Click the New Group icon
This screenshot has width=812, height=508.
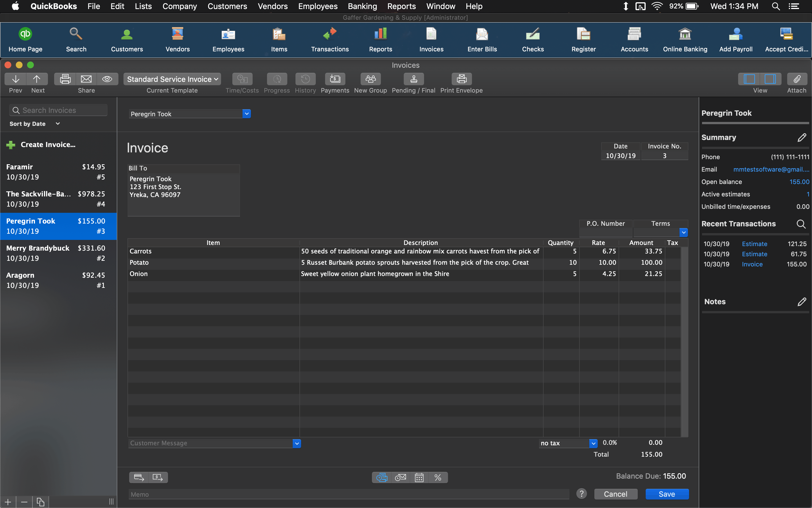(x=370, y=79)
